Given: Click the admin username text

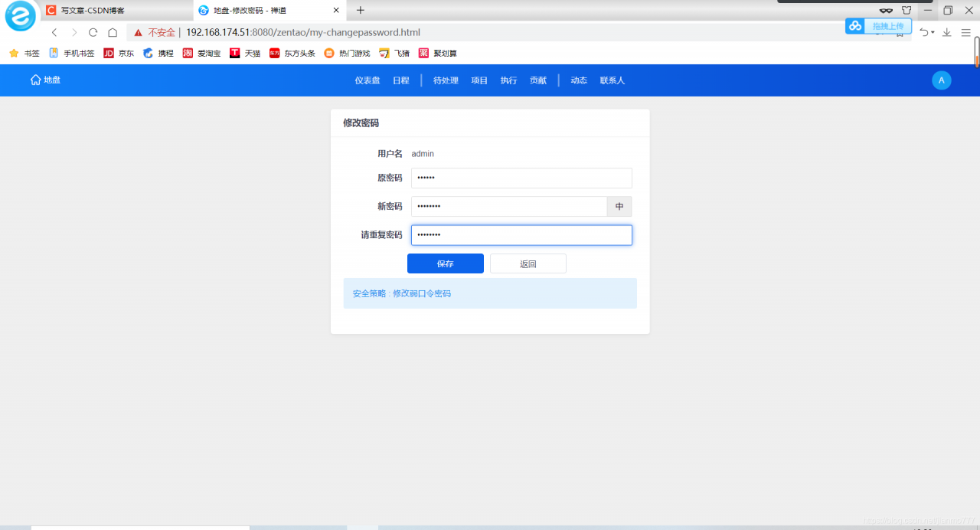Looking at the screenshot, I should pos(423,154).
